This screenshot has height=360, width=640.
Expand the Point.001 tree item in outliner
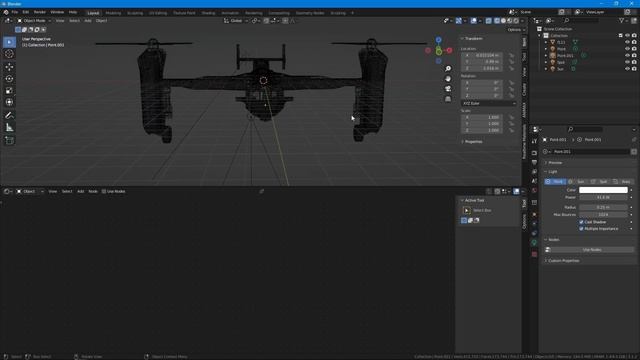click(546, 56)
